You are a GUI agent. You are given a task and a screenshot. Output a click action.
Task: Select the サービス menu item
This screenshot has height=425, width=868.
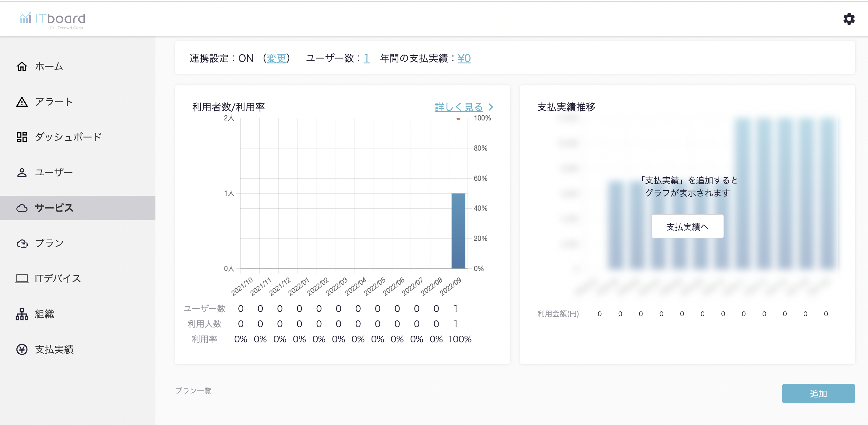(54, 208)
